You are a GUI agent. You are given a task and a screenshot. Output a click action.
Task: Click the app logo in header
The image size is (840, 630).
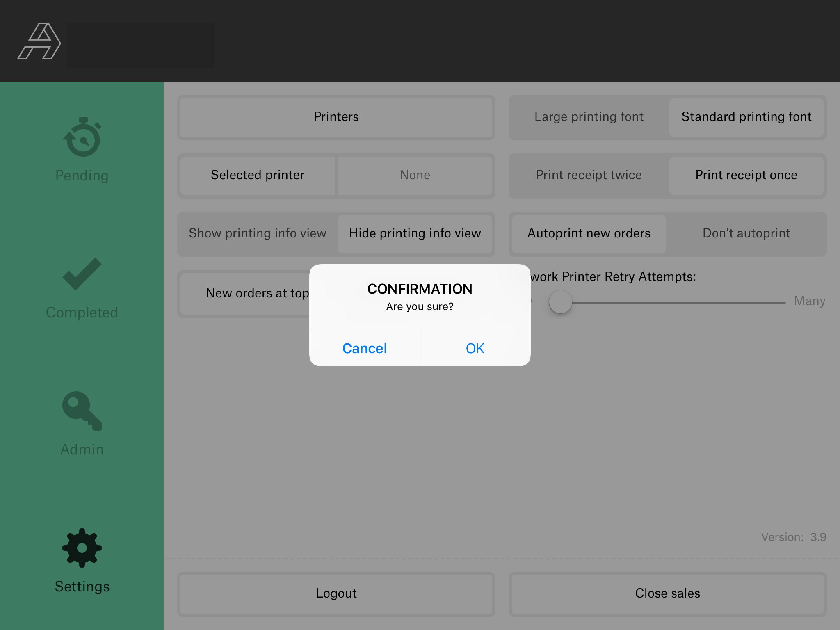(39, 41)
